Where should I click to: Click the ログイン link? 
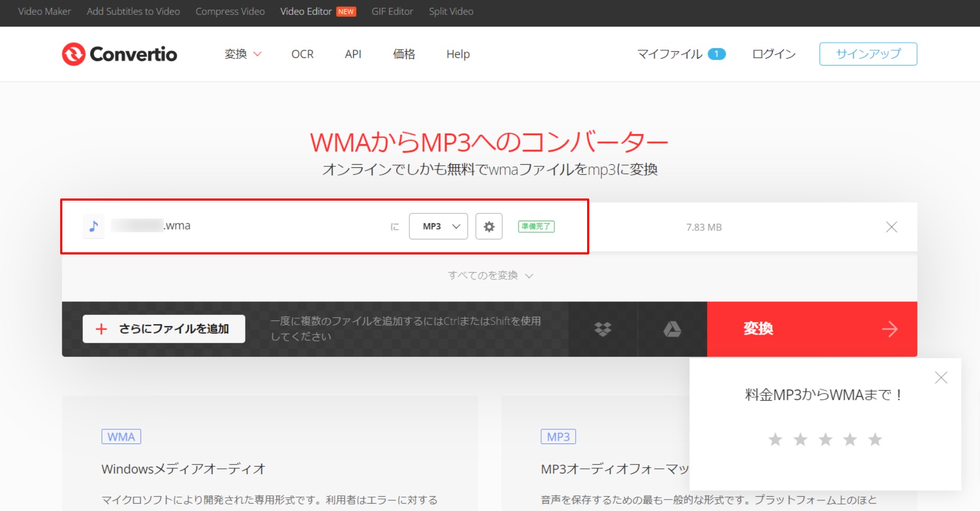[x=774, y=54]
